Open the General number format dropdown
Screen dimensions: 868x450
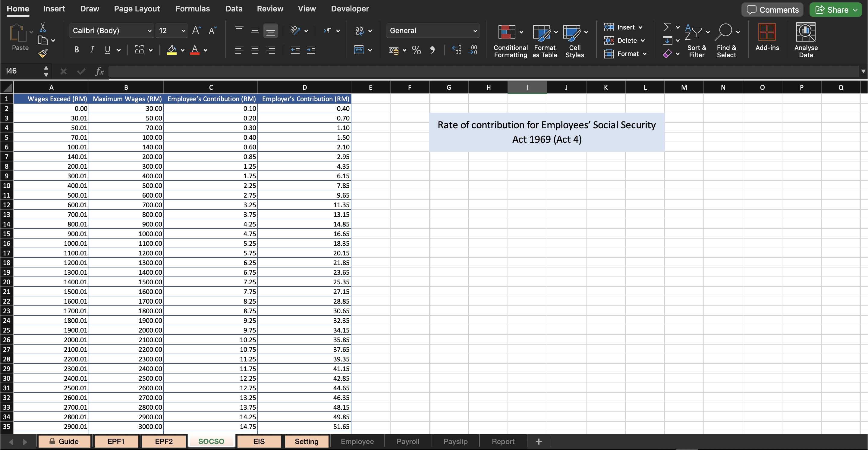pos(475,31)
